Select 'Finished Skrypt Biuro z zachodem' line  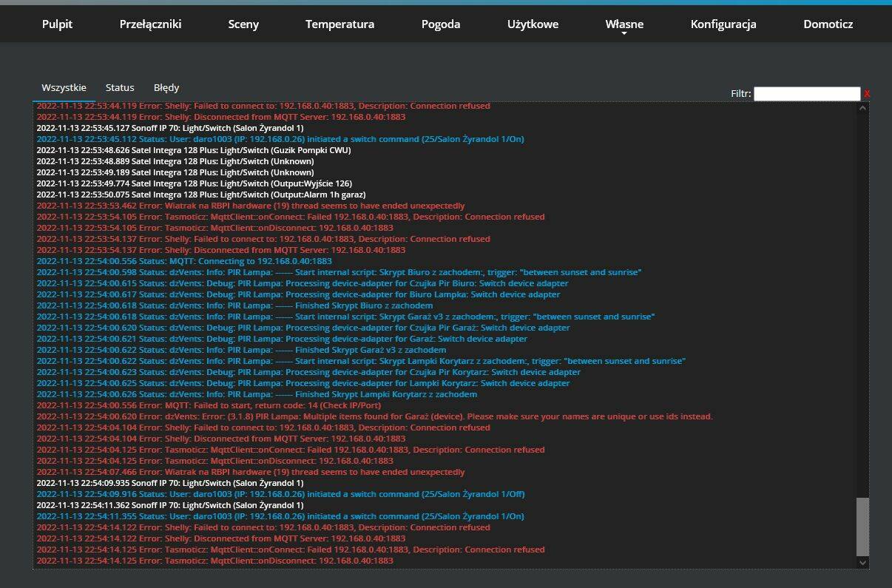234,305
